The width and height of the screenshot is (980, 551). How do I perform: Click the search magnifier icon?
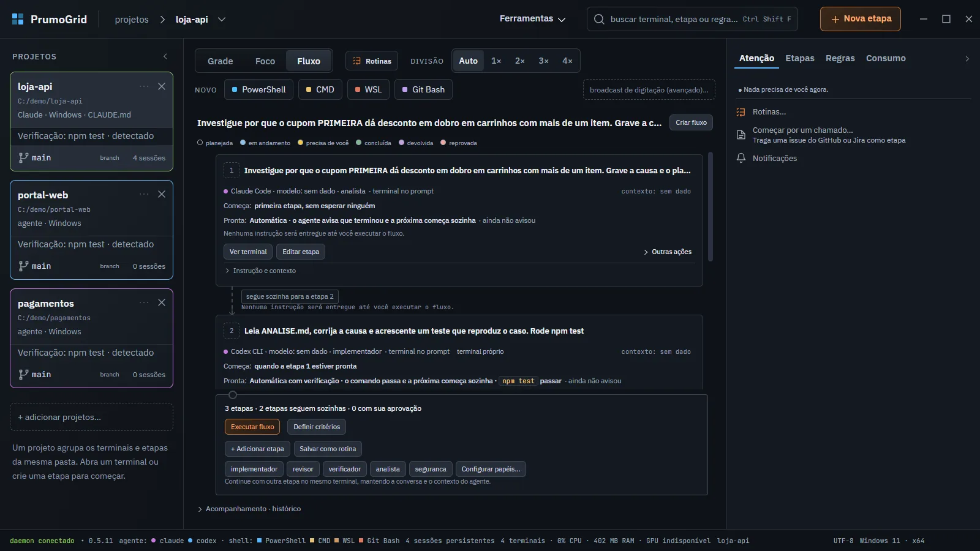599,19
